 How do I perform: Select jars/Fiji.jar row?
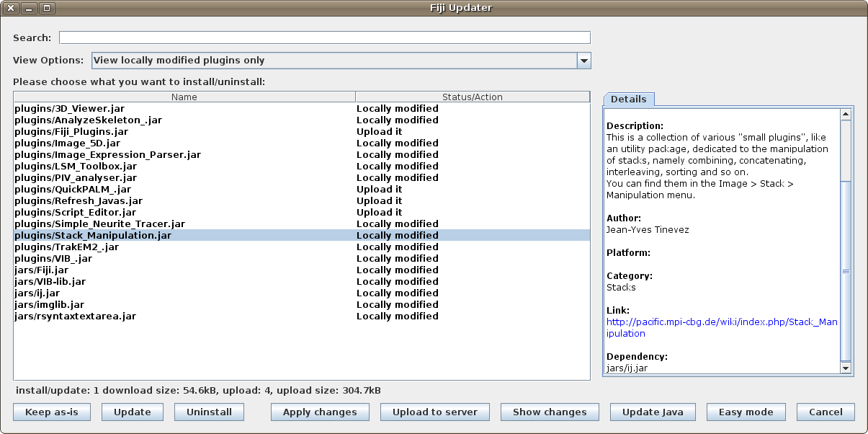(302, 270)
